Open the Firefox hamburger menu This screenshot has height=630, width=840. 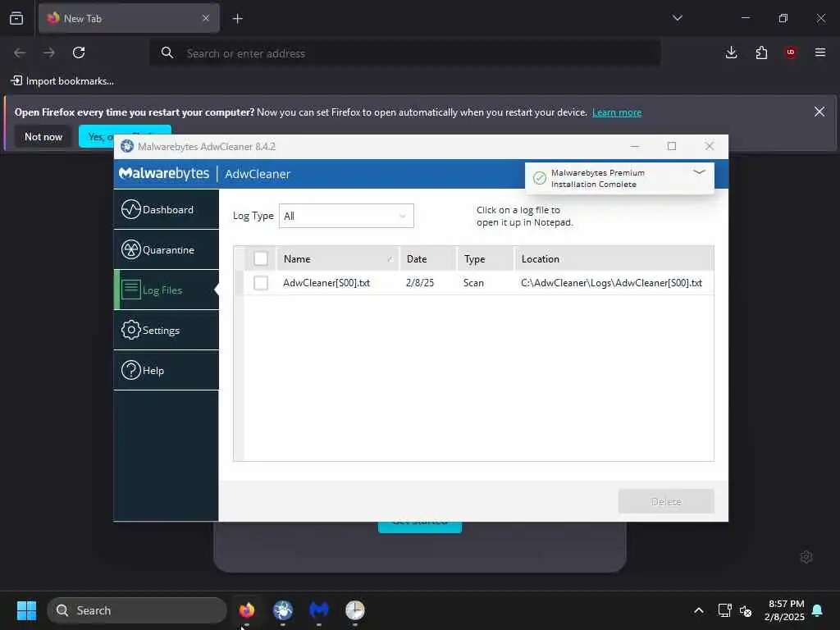(820, 52)
